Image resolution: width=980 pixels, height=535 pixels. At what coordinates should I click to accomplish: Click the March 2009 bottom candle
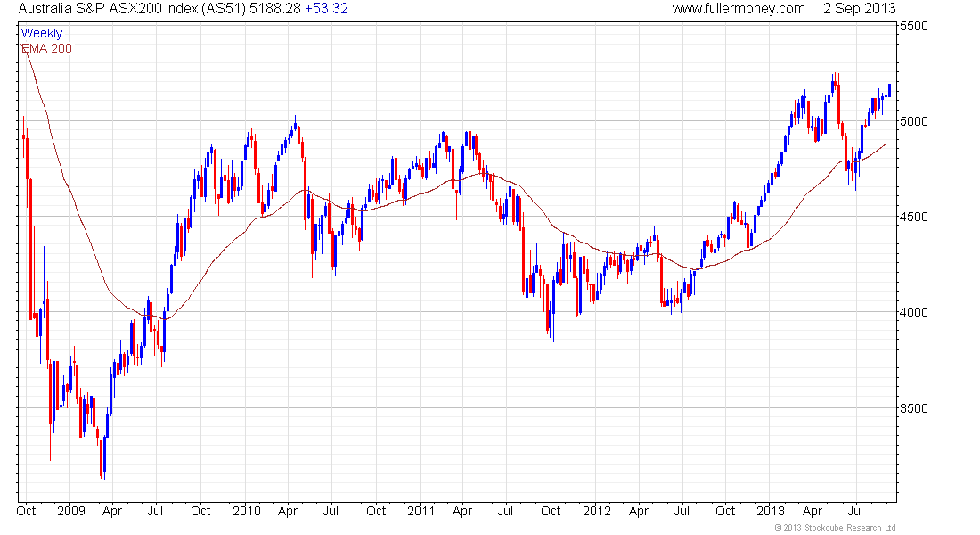pyautogui.click(x=104, y=457)
